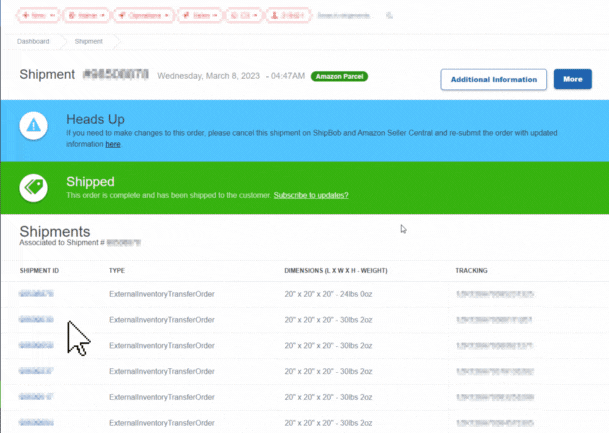Follow the 'here' link in Heads Up banner
Viewport: 609px width, 433px height.
tap(113, 144)
